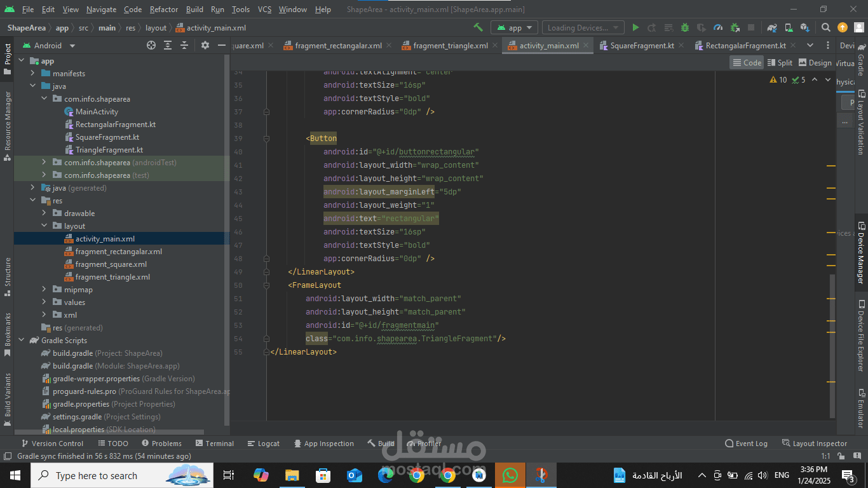The height and width of the screenshot is (488, 868).
Task: Expand the drawable folder
Action: pyautogui.click(x=44, y=213)
